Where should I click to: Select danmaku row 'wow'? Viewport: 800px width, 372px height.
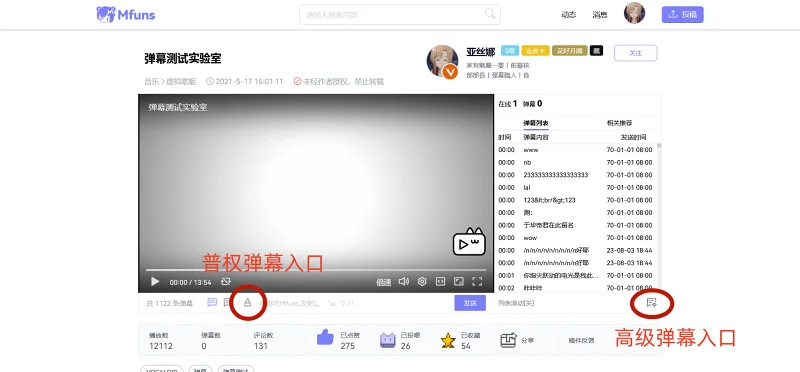click(x=576, y=238)
